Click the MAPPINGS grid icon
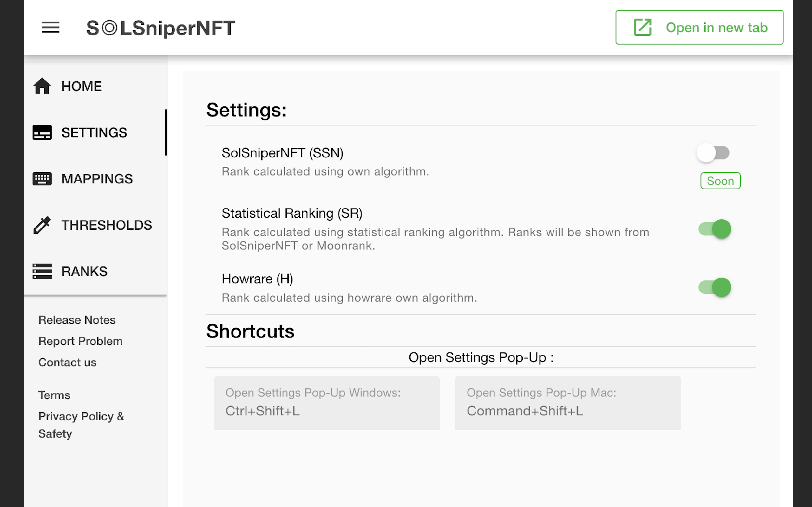The height and width of the screenshot is (507, 812). (x=42, y=178)
